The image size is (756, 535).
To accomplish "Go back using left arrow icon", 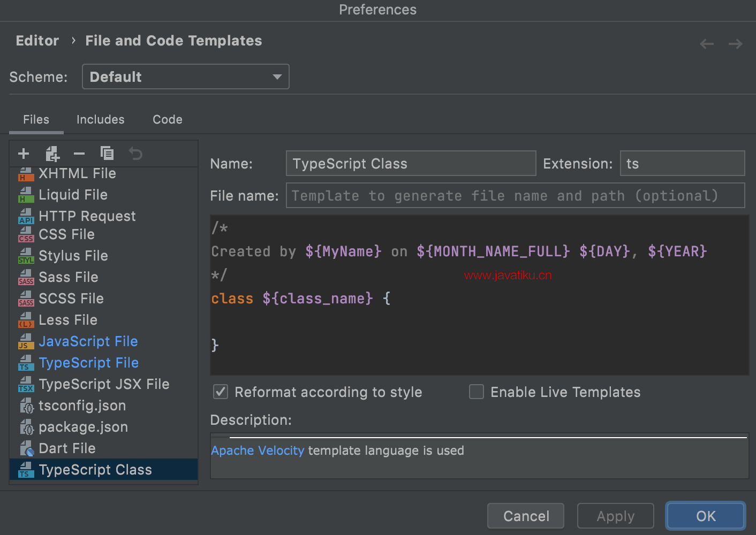I will [707, 44].
